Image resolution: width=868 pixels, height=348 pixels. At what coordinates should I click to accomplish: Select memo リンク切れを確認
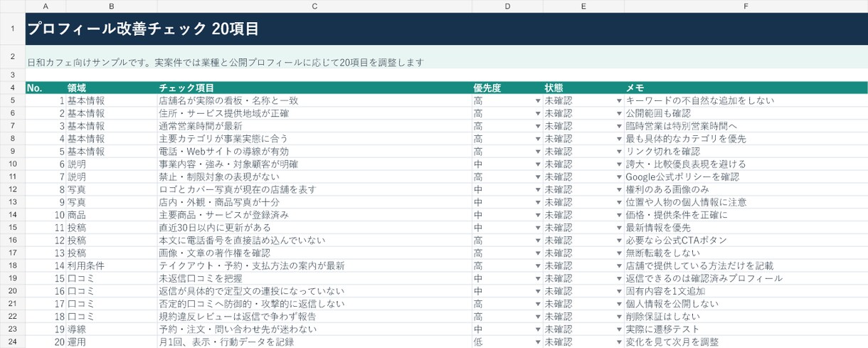pos(746,152)
